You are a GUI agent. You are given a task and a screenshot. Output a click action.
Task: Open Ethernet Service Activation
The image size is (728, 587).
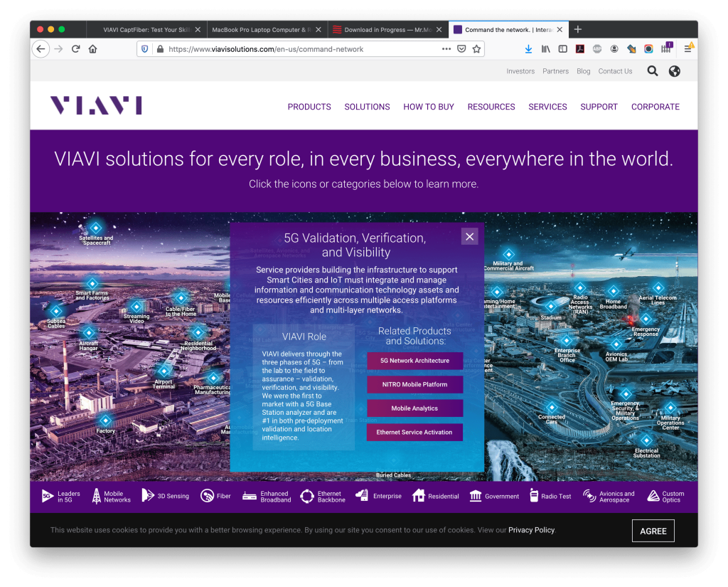[x=414, y=432]
